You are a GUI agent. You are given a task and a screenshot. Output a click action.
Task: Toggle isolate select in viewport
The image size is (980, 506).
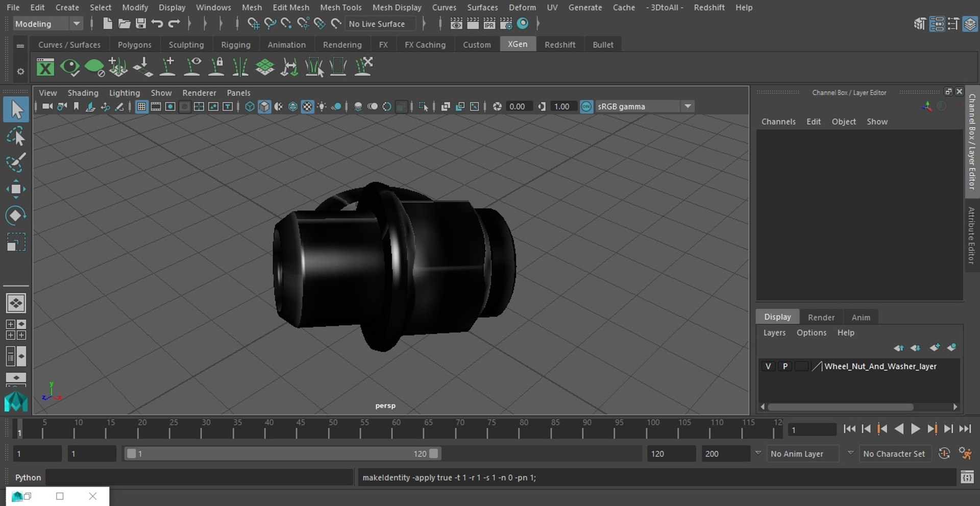[x=424, y=106]
